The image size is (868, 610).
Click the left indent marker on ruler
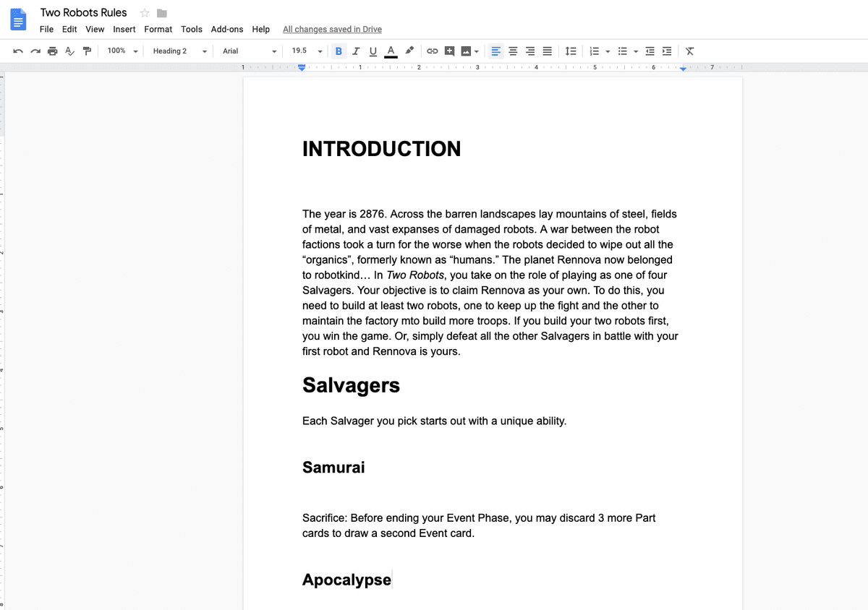click(x=302, y=67)
